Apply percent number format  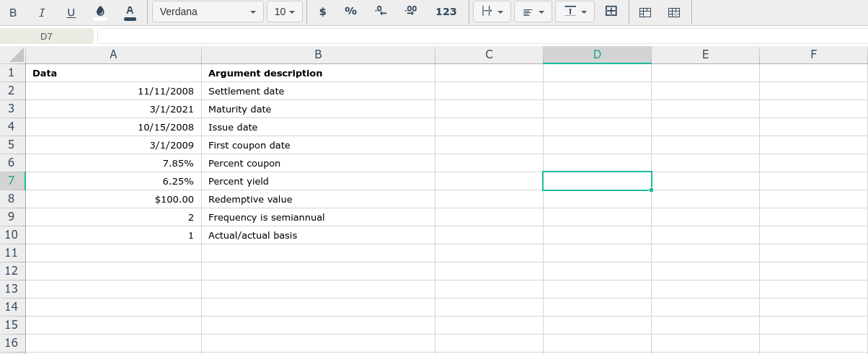point(350,12)
